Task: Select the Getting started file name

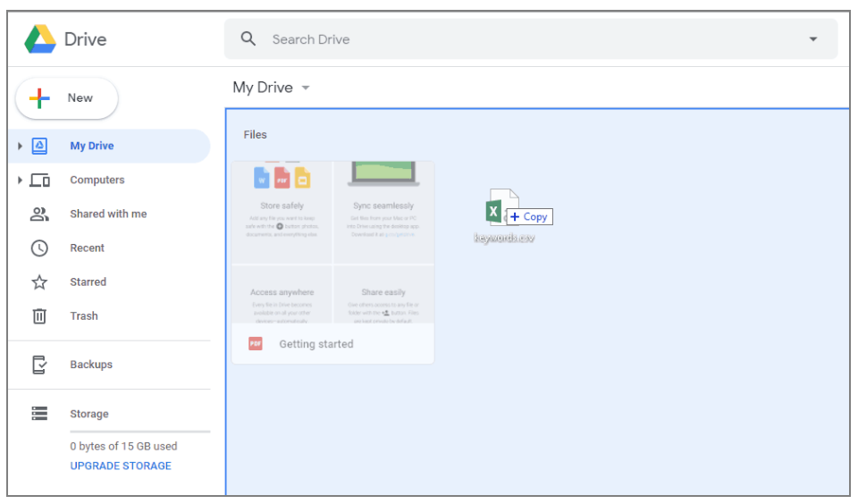Action: [x=316, y=344]
